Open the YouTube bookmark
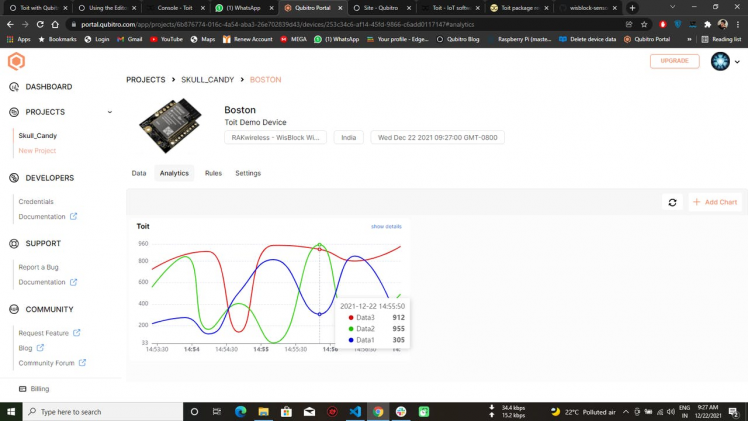 click(x=166, y=39)
